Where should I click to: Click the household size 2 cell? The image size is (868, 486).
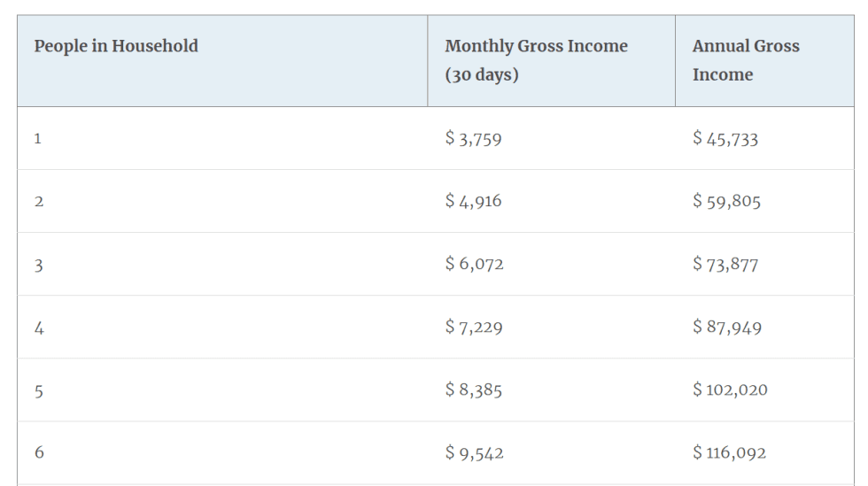click(x=38, y=202)
